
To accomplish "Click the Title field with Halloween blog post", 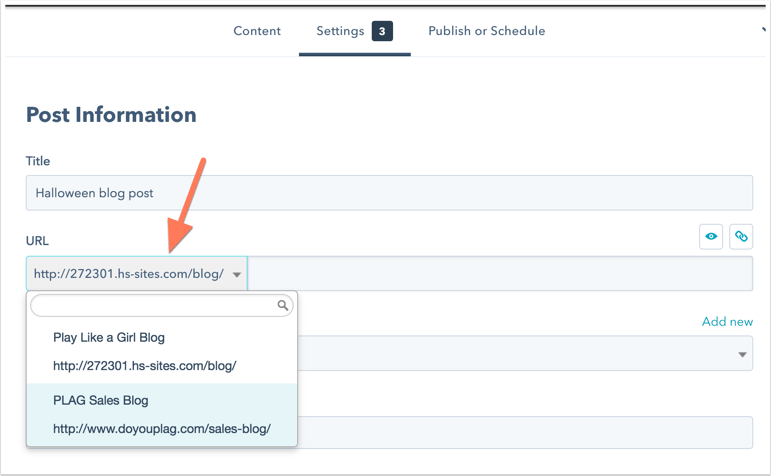I will point(389,193).
